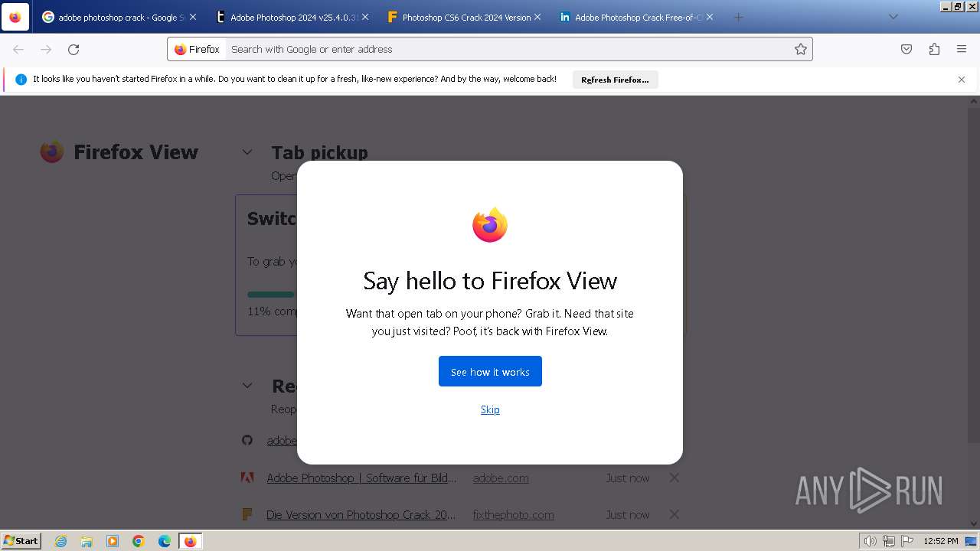Viewport: 980px width, 551px height.
Task: Open the Firefox application menu
Action: [x=962, y=49]
